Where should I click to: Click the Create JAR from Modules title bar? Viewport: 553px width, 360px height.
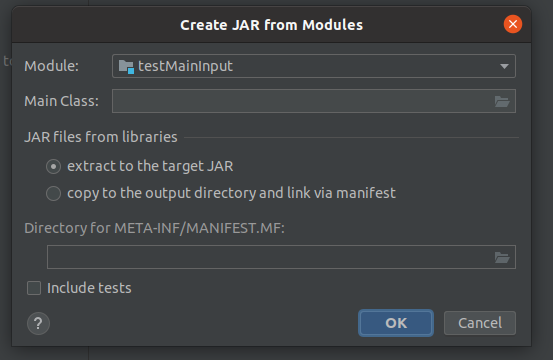(272, 25)
